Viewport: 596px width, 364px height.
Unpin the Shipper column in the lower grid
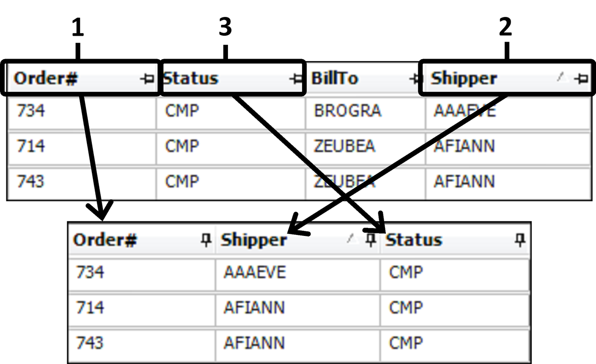(370, 240)
